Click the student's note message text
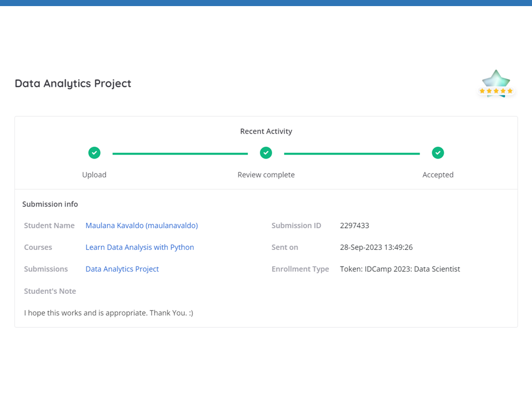Viewport: 532px width, 399px height. (x=109, y=313)
